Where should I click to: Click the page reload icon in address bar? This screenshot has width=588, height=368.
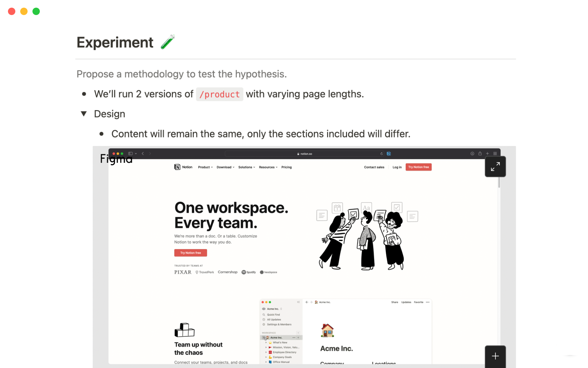click(x=382, y=154)
